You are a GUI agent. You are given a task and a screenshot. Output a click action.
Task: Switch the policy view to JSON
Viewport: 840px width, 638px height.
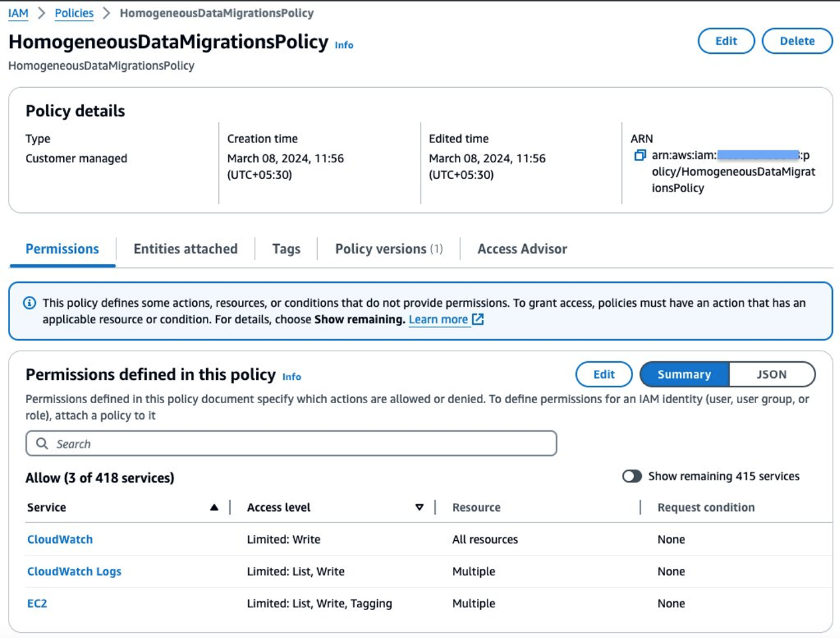(x=771, y=375)
